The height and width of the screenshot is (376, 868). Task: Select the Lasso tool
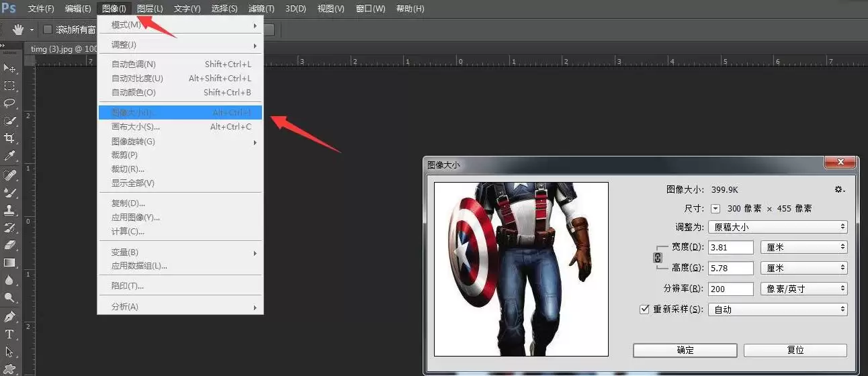coord(9,103)
